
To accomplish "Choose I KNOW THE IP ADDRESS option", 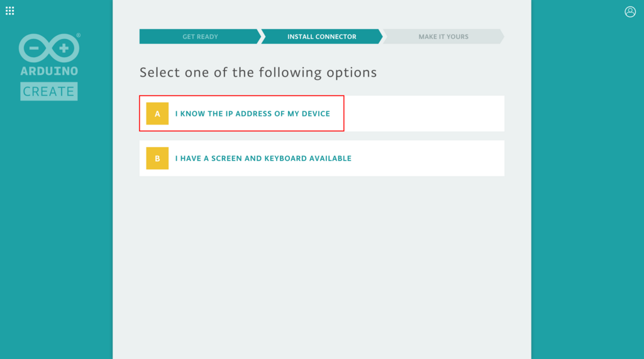I will (253, 114).
